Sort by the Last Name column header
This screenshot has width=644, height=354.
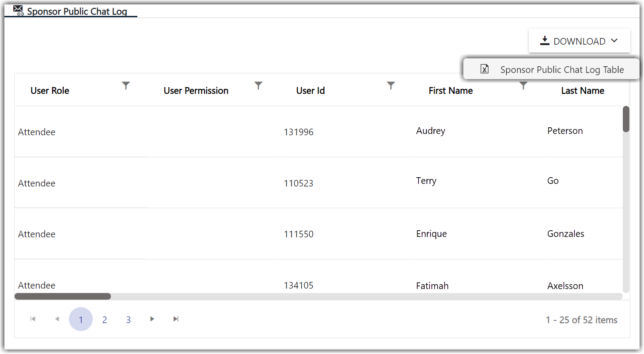tap(583, 91)
